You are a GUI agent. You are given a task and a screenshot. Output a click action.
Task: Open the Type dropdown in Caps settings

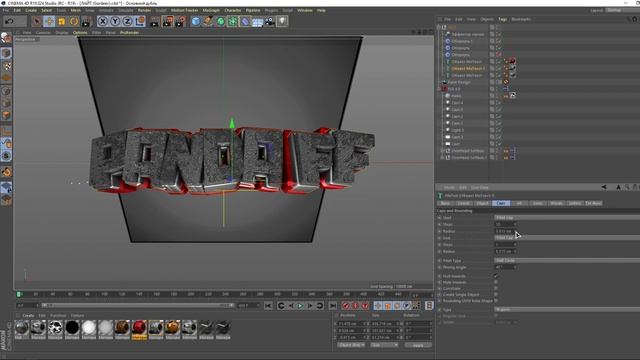(567, 309)
